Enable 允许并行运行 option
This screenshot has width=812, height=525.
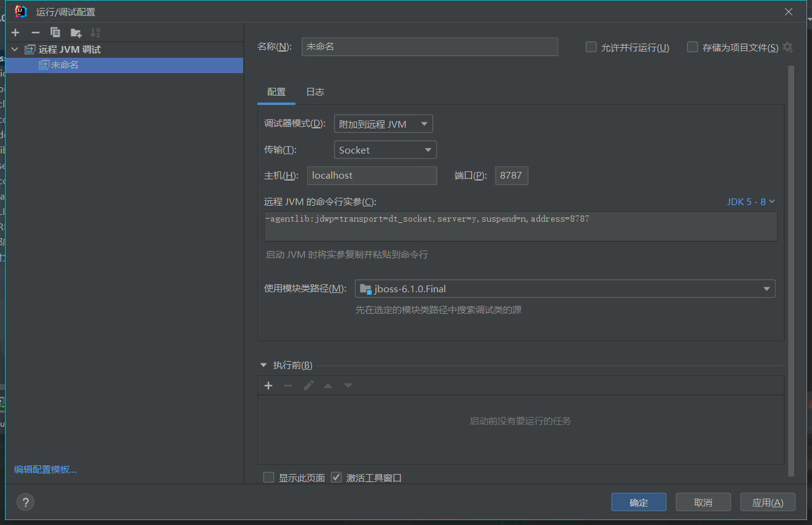(590, 46)
